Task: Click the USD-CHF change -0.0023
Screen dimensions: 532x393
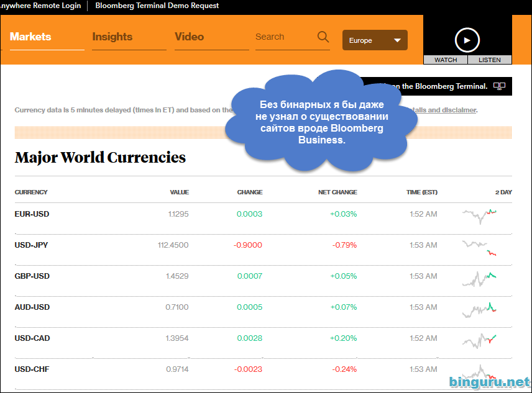Action: coord(248,369)
